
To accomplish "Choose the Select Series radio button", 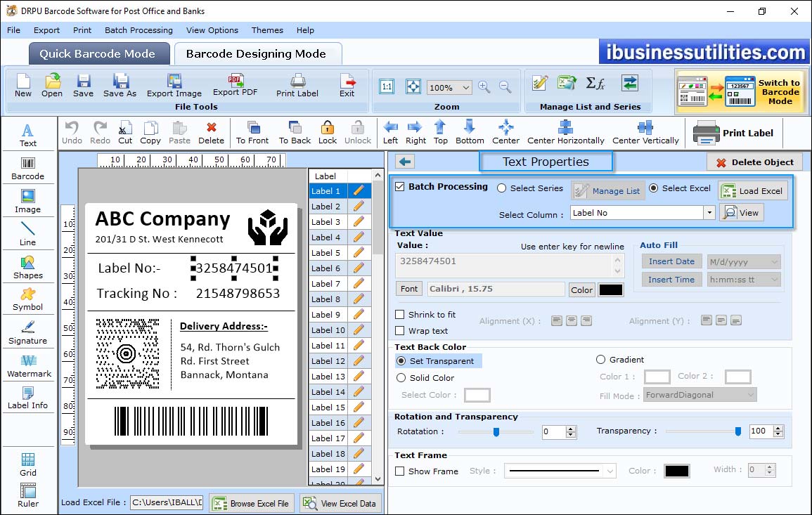I will coord(501,188).
